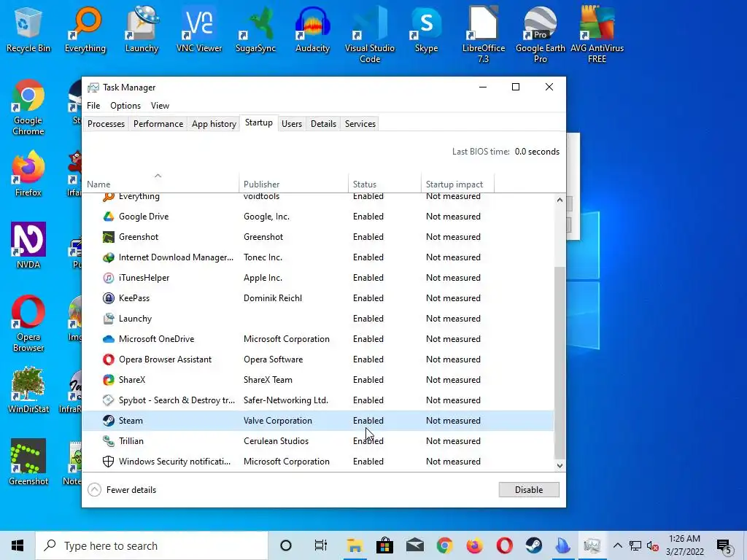Click the Steam icon in the startup list
Screen dimensions: 747x560
[x=109, y=421]
